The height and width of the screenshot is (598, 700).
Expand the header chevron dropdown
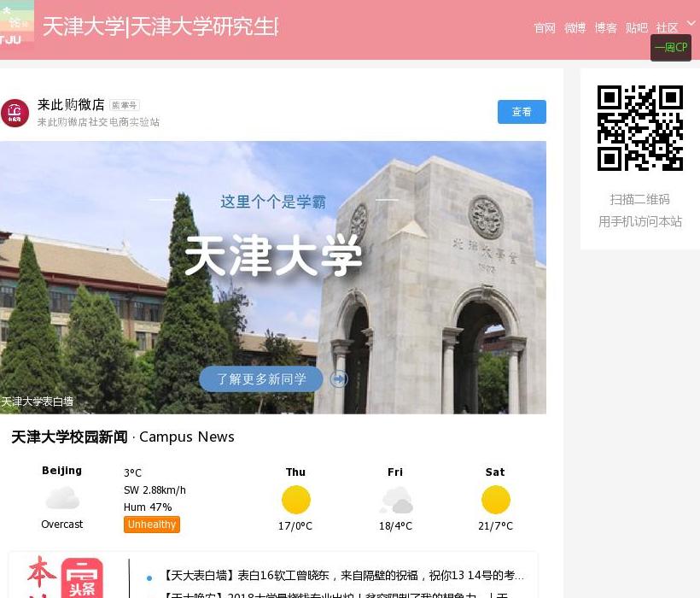tap(691, 23)
